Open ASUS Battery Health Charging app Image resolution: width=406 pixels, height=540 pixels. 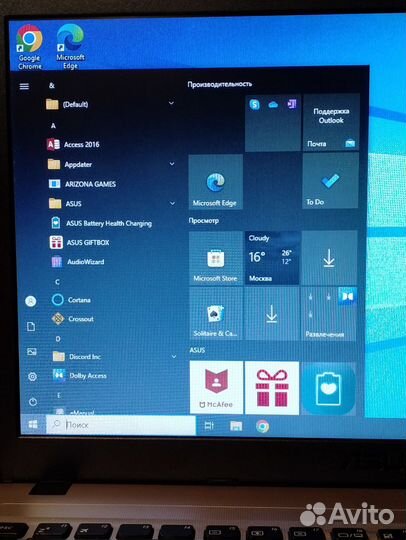[101, 223]
